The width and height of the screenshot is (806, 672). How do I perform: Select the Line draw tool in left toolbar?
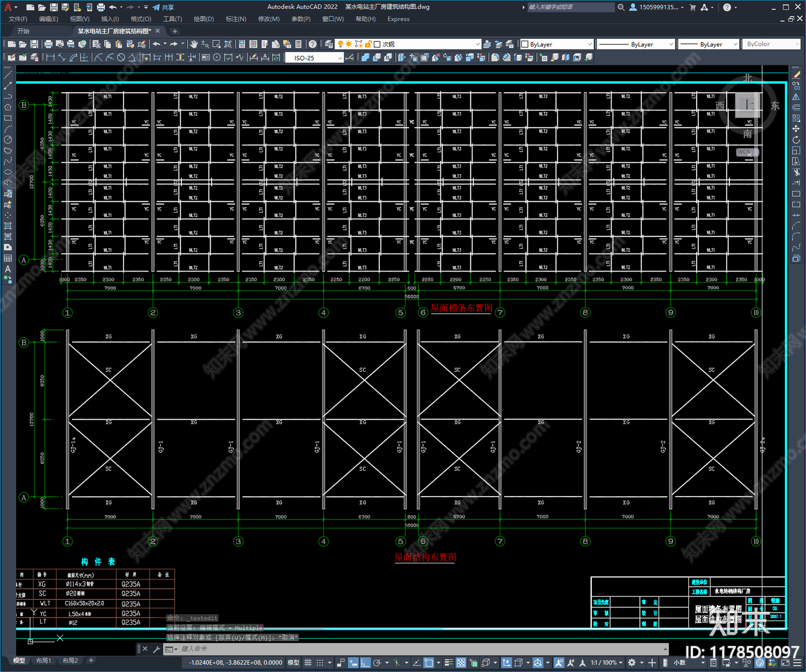pyautogui.click(x=8, y=75)
